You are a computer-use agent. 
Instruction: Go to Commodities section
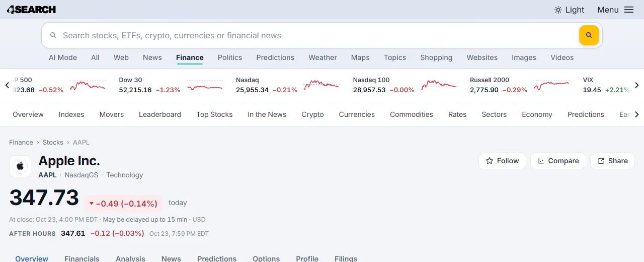[x=412, y=114]
